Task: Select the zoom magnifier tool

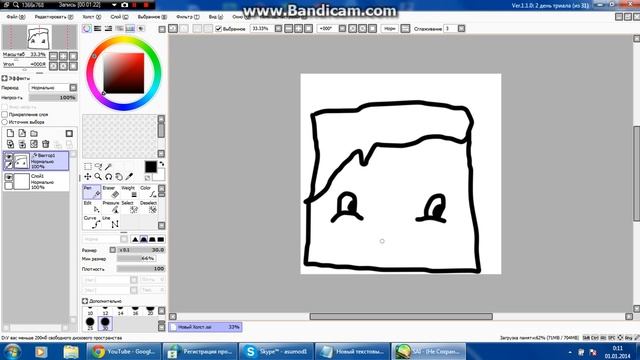Action: 98,177
